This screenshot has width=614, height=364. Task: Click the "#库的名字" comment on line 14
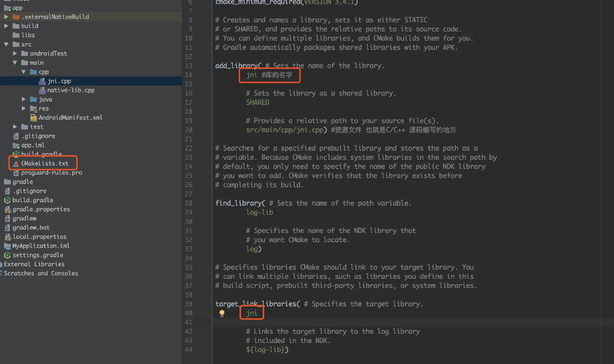(x=277, y=75)
